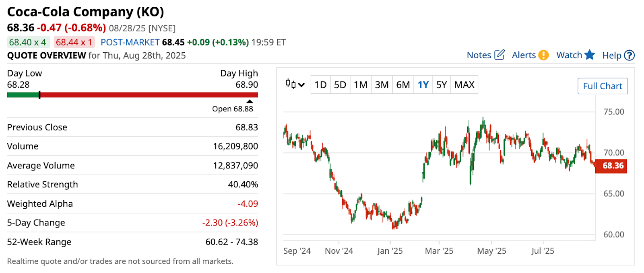Click the Help link text

[612, 55]
